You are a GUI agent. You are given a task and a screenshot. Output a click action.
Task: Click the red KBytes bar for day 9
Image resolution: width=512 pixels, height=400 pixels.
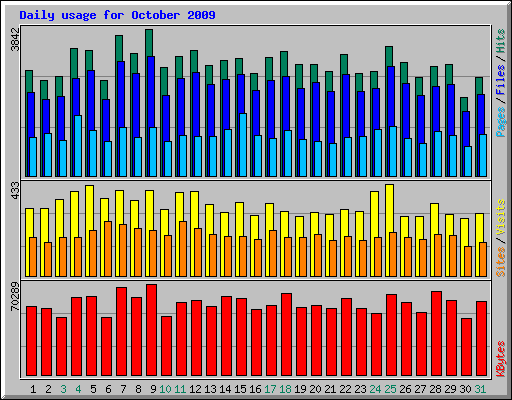(151, 330)
